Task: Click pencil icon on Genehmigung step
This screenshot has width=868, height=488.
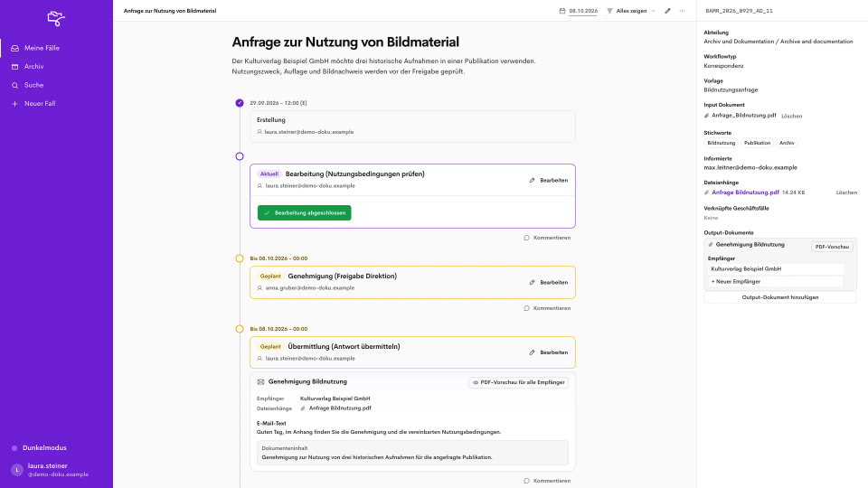Action: (x=532, y=282)
